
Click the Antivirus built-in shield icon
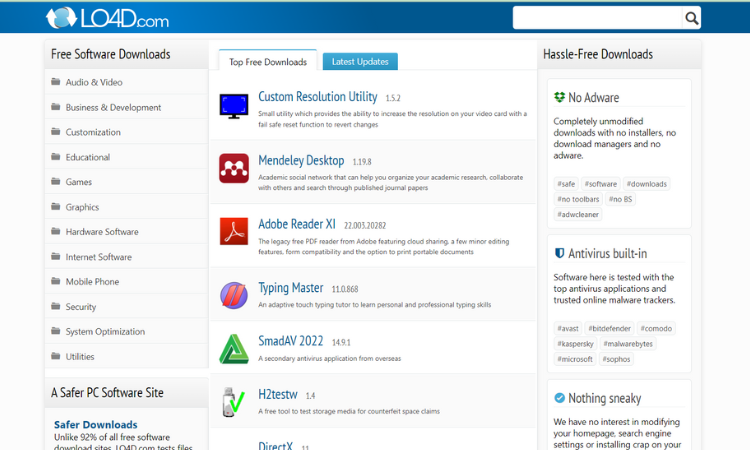[559, 253]
